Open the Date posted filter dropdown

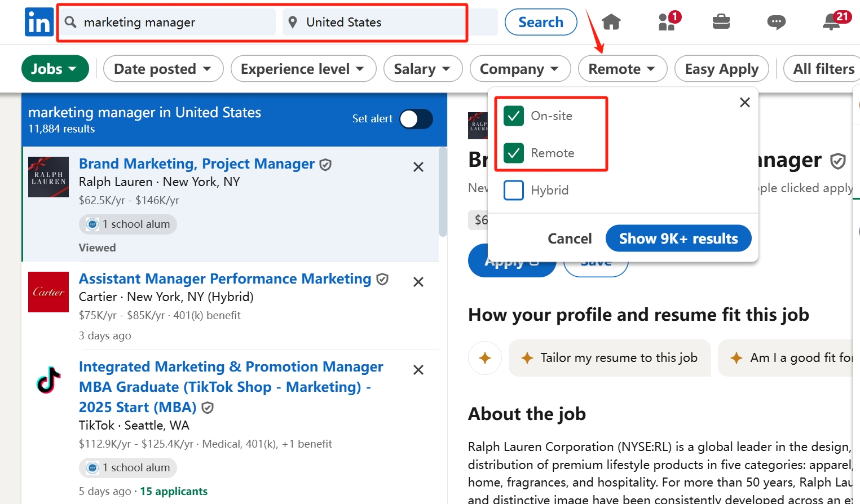pyautogui.click(x=163, y=68)
